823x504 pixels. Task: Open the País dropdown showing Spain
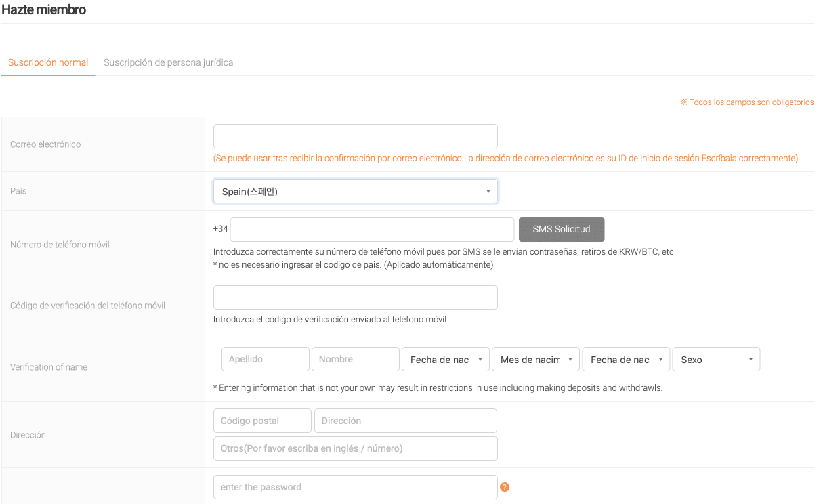356,191
